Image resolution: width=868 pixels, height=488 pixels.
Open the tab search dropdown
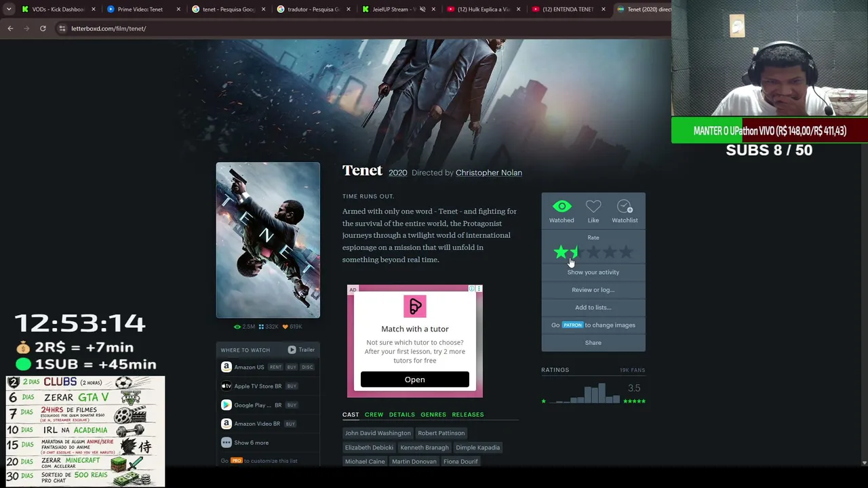point(8,9)
